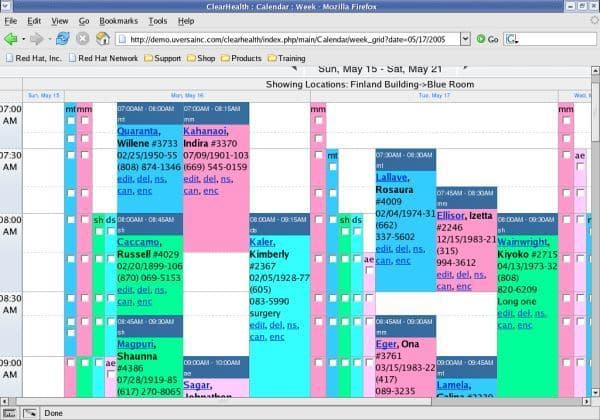Tick first checkbox under mt column at 07:00

[71, 122]
